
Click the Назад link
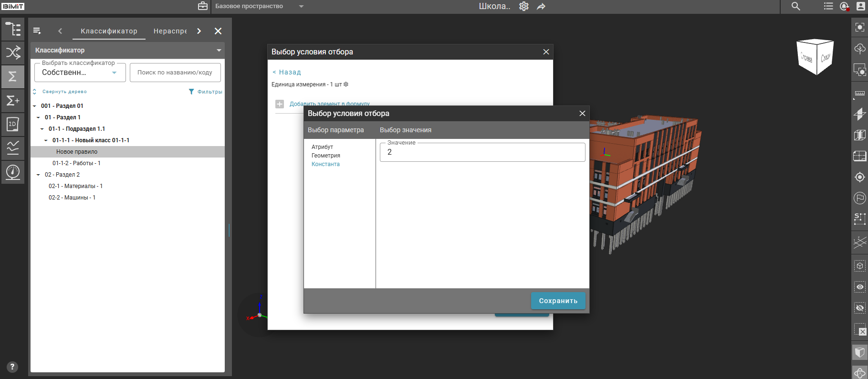287,72
